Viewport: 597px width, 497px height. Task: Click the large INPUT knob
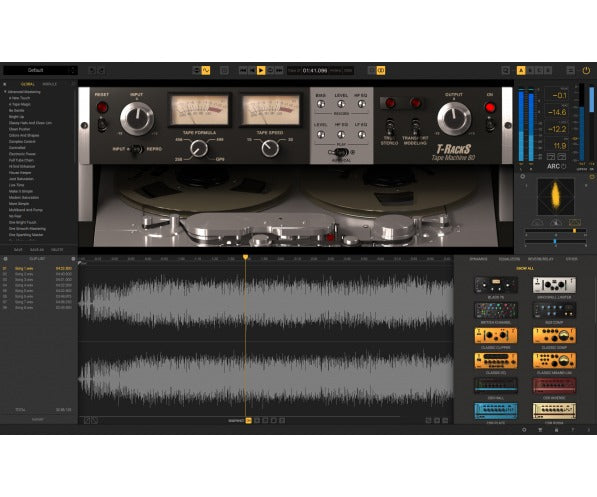137,118
